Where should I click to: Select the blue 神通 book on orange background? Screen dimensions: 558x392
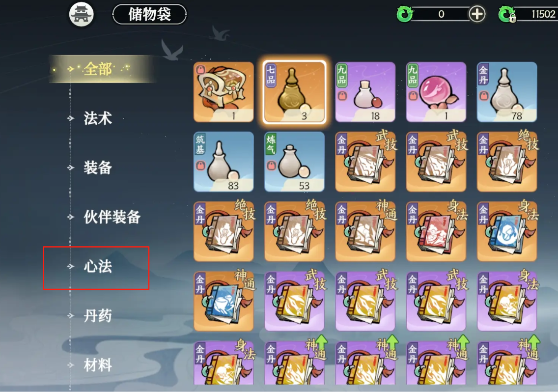[x=223, y=301]
